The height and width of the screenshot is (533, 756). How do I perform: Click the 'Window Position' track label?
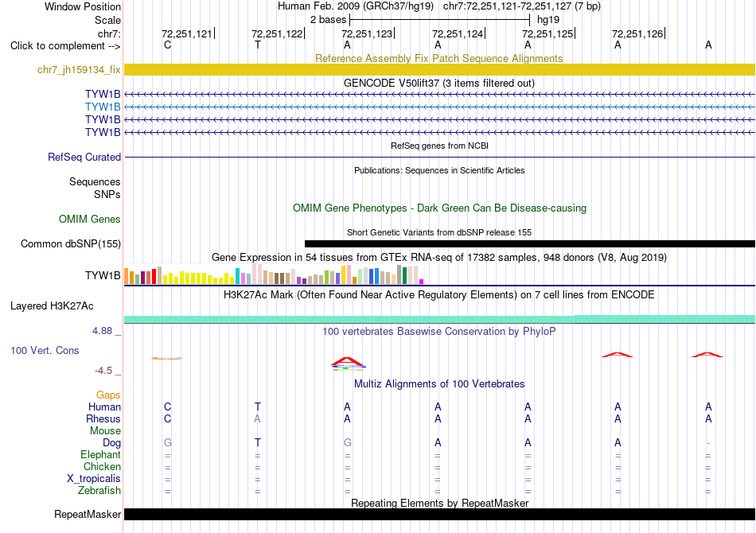coord(83,6)
